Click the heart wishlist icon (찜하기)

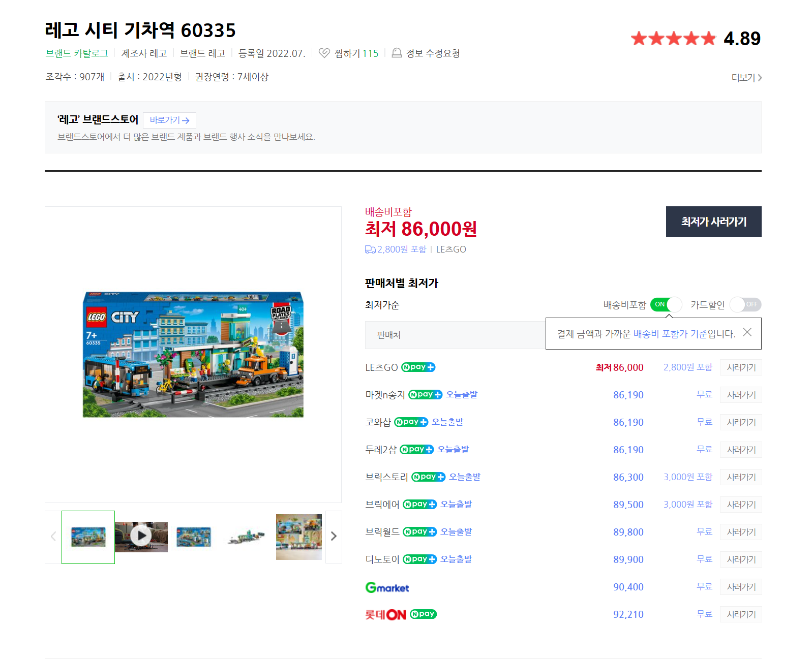pos(324,53)
